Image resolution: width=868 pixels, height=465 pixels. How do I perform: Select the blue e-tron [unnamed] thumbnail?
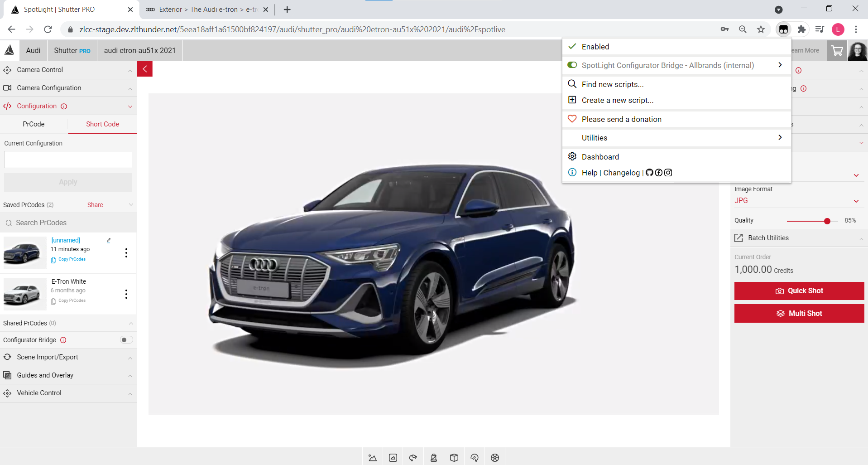click(25, 253)
